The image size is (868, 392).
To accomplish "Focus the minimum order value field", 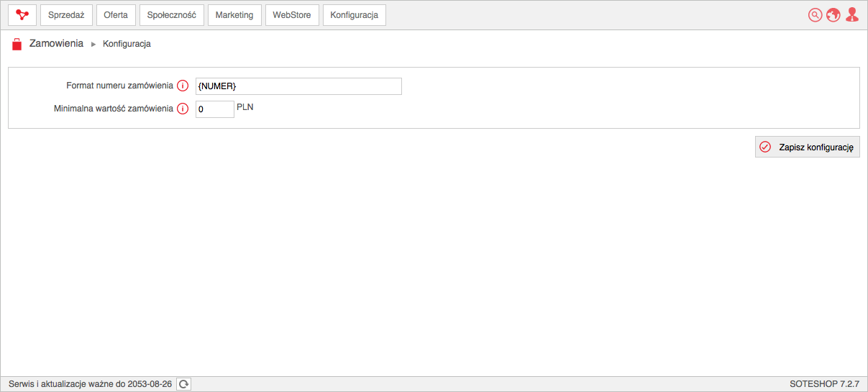I will [x=214, y=109].
